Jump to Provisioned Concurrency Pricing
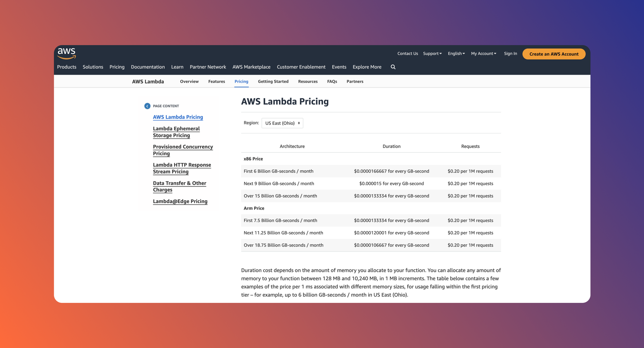Screen dimensions: 644x348 183,150
